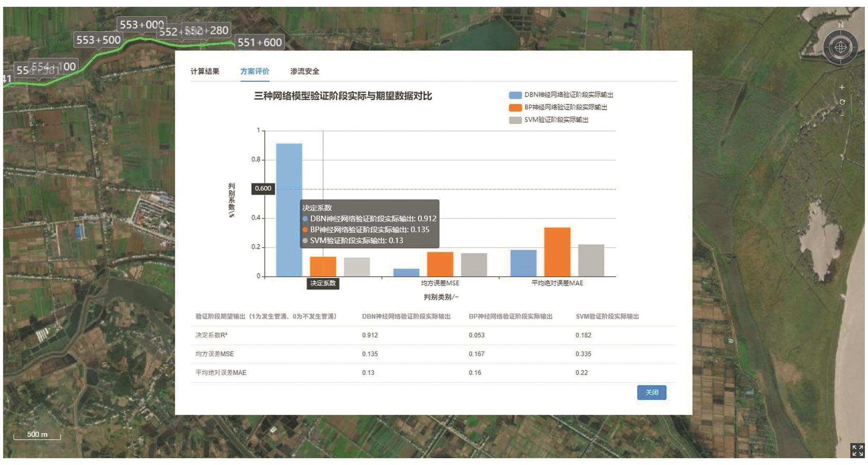Toggle DBN神经网络 legend series visibility
Viewport: 868px width, 465px height.
(561, 95)
